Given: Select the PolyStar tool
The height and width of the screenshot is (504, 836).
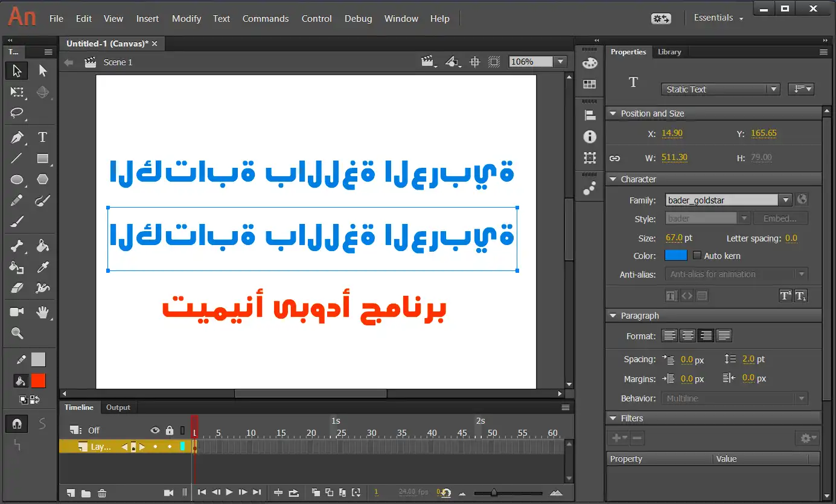Looking at the screenshot, I should 42,180.
